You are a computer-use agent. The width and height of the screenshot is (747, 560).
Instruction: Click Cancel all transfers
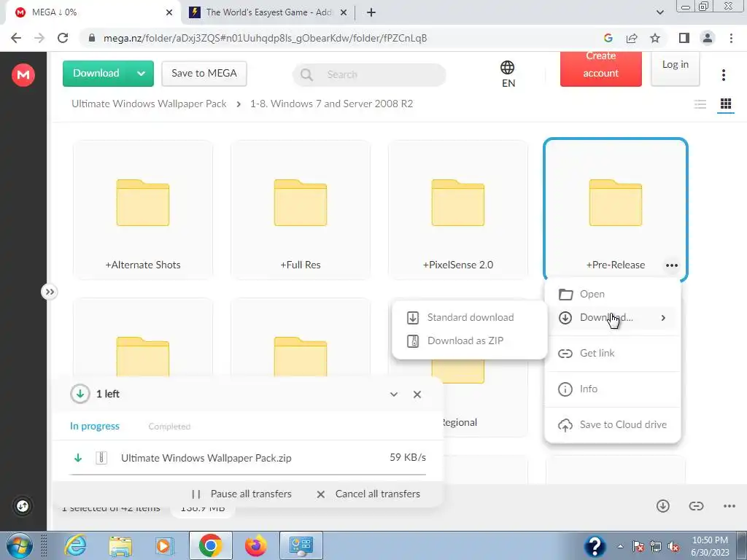368,494
